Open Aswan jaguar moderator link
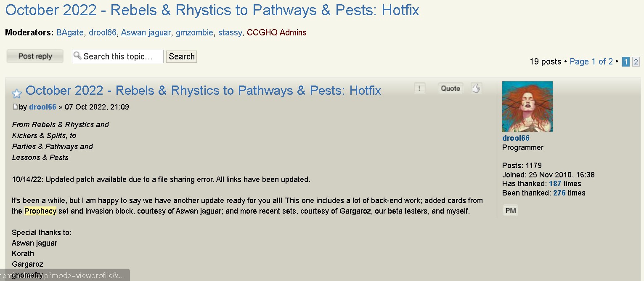Screen dimensions: 644x281 [146, 32]
